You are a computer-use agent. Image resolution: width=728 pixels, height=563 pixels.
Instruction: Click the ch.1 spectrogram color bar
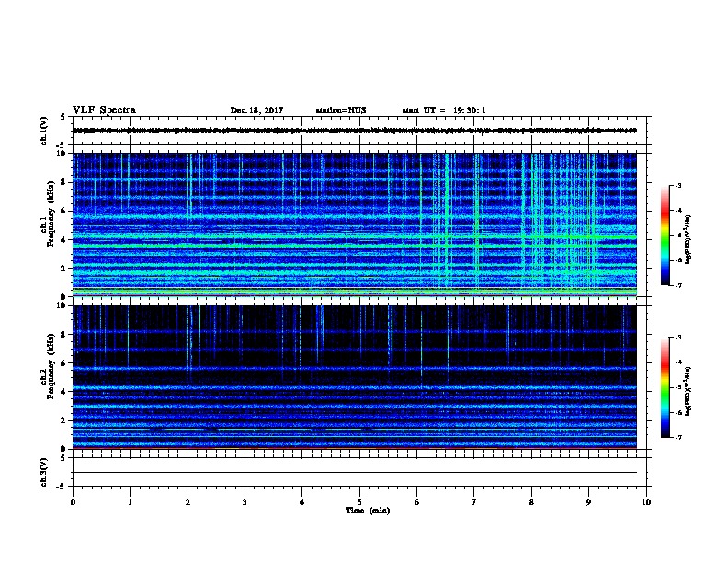pos(665,236)
